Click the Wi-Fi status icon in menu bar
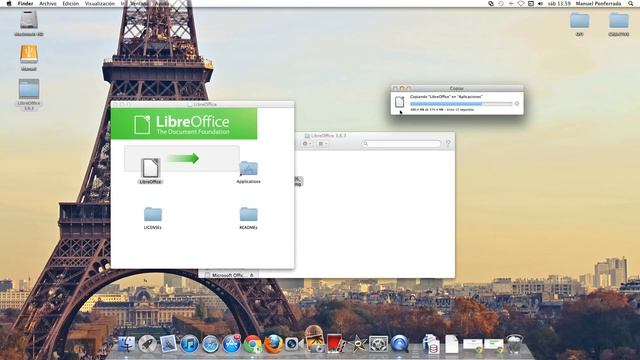Image resolution: width=640 pixels, height=360 pixels. pos(521,3)
